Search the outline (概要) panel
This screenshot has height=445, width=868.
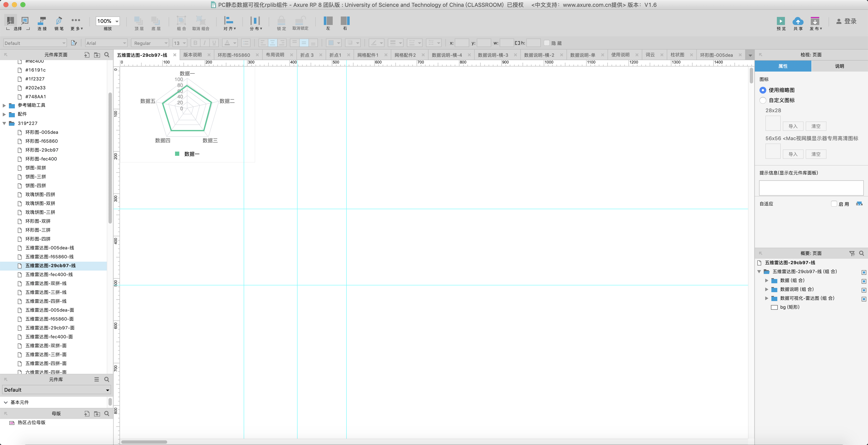coord(862,253)
